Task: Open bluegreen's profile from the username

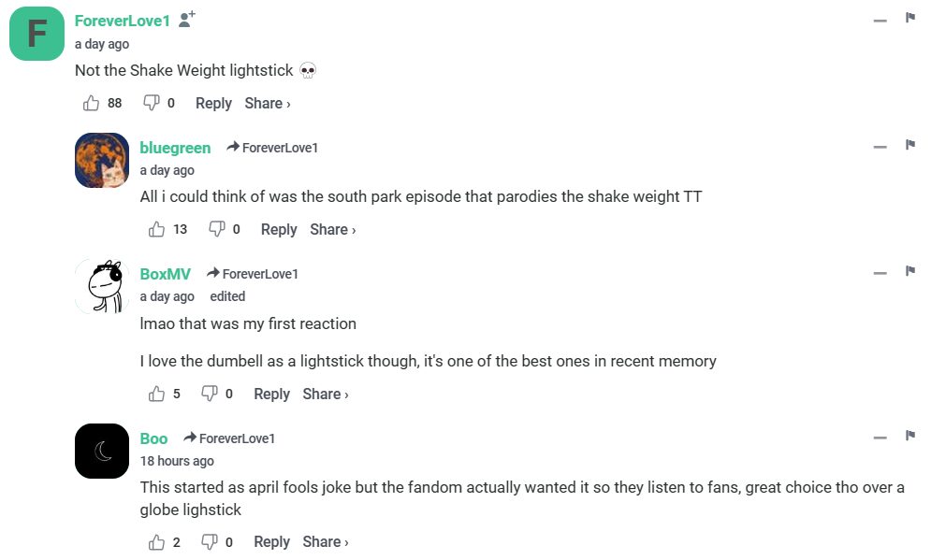Action: click(x=175, y=148)
